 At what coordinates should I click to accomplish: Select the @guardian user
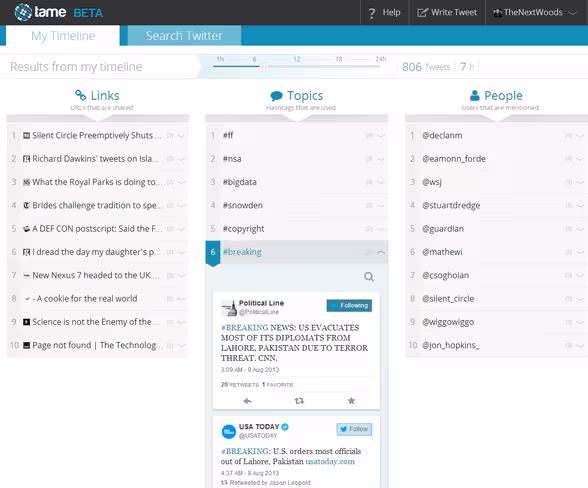coord(443,229)
